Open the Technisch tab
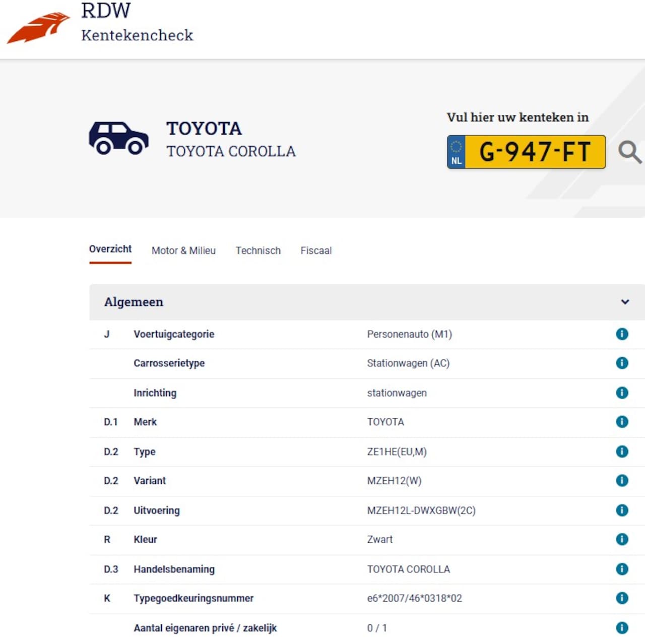The height and width of the screenshot is (644, 645). pyautogui.click(x=258, y=250)
